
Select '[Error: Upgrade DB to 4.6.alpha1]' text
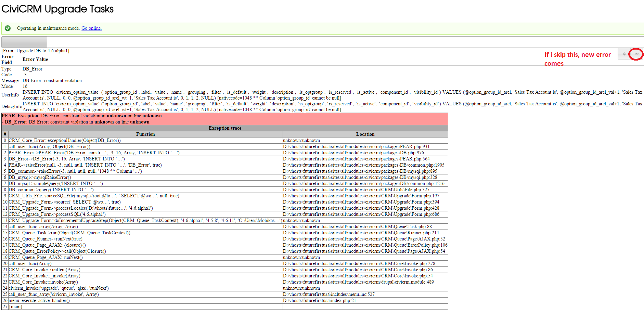(x=35, y=51)
